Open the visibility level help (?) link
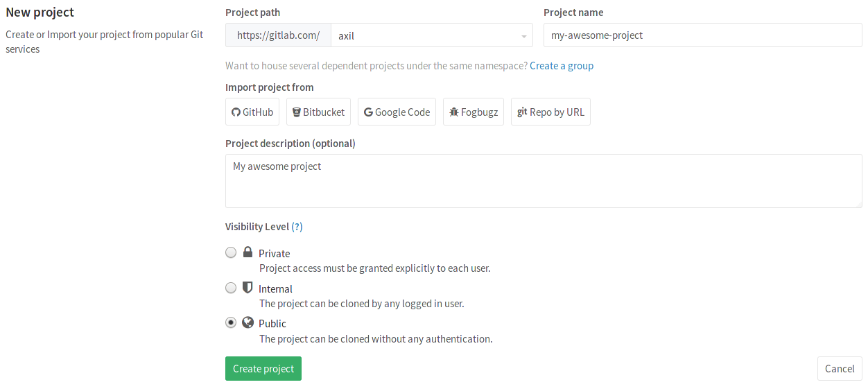 (x=297, y=227)
